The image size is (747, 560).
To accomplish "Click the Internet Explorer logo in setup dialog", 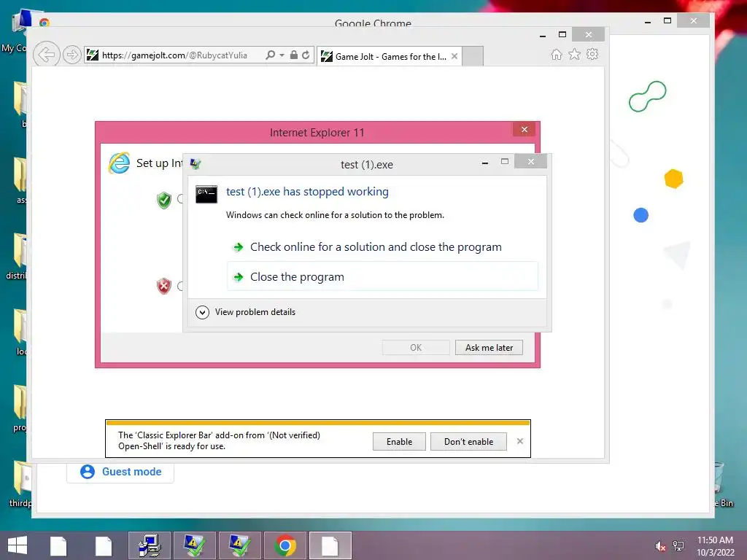I will (x=119, y=163).
